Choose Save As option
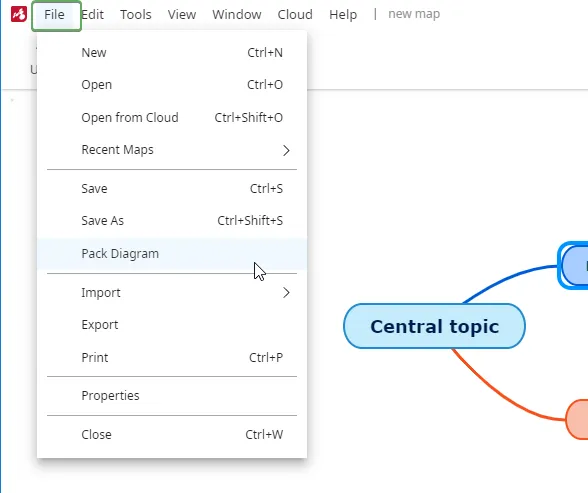 172,221
